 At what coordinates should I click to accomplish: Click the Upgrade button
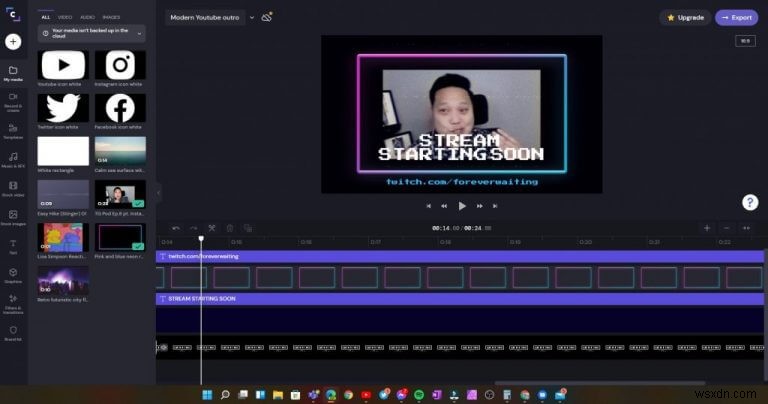pyautogui.click(x=685, y=18)
